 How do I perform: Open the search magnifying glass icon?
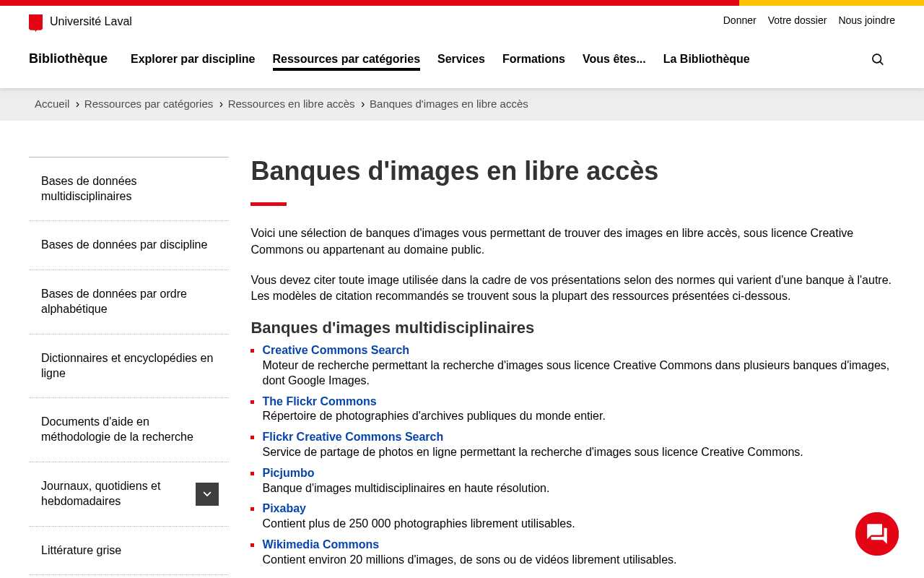tap(877, 59)
